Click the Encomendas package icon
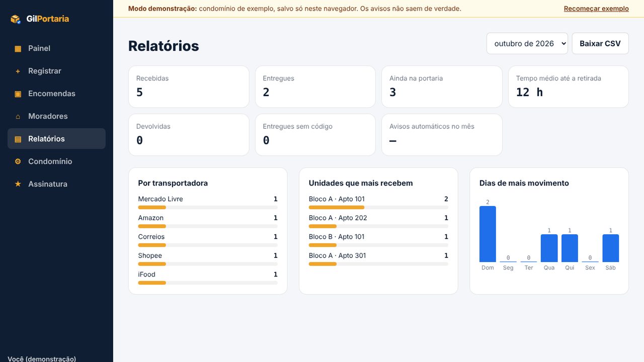Screen dimensions: 644x362 (18, 94)
